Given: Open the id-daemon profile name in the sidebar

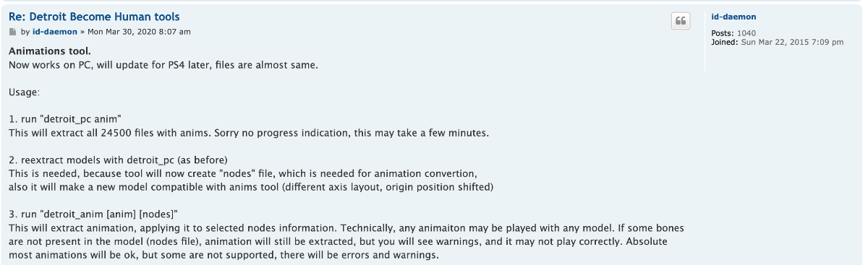Looking at the screenshot, I should click(734, 17).
